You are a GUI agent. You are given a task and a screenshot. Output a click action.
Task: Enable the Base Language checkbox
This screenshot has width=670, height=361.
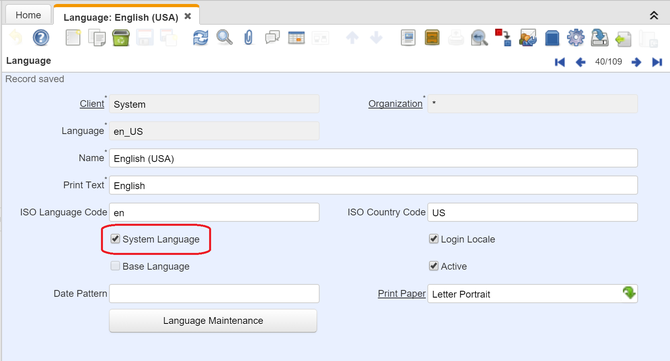click(115, 266)
